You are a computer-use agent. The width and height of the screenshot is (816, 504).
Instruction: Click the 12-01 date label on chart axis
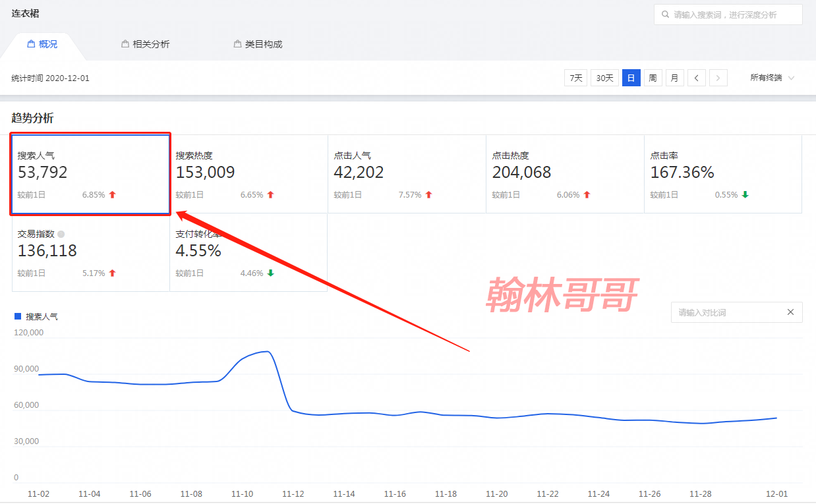coord(776,493)
